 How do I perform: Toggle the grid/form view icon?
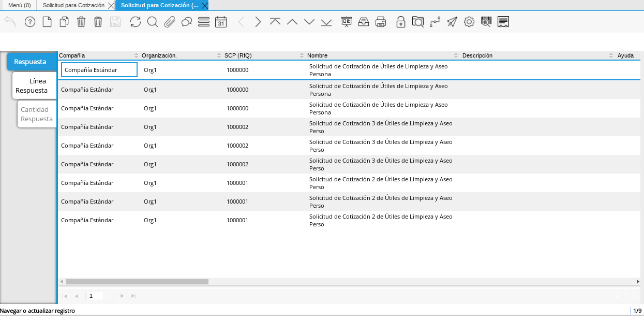click(204, 22)
